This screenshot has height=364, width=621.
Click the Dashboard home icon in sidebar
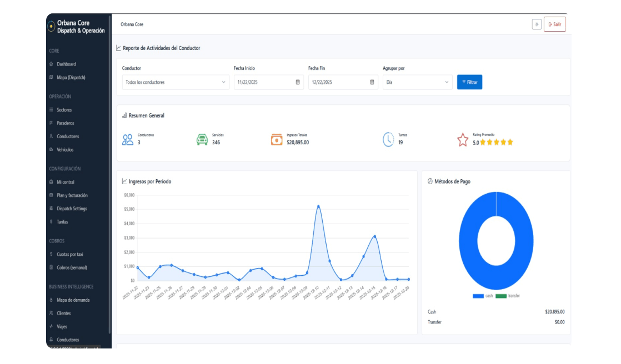click(52, 64)
